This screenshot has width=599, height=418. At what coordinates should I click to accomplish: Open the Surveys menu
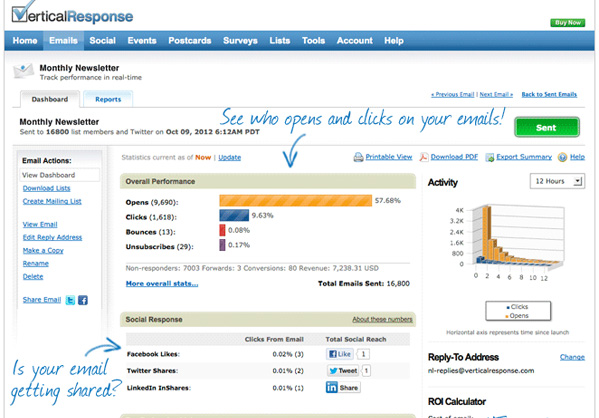pyautogui.click(x=240, y=41)
